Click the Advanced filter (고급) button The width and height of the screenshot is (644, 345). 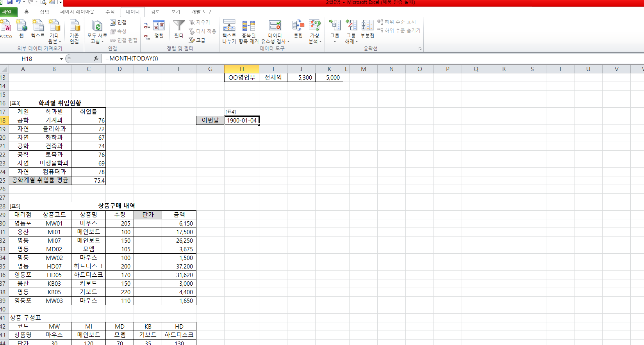(x=197, y=40)
